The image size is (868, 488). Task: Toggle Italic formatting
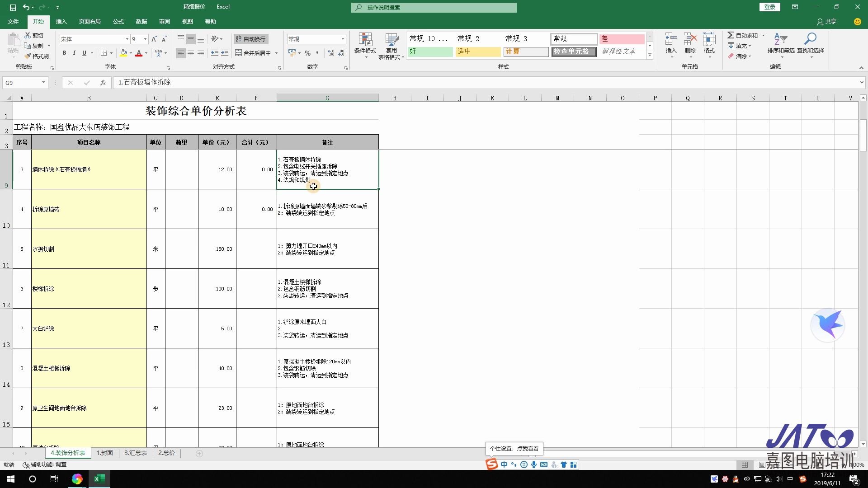click(74, 53)
